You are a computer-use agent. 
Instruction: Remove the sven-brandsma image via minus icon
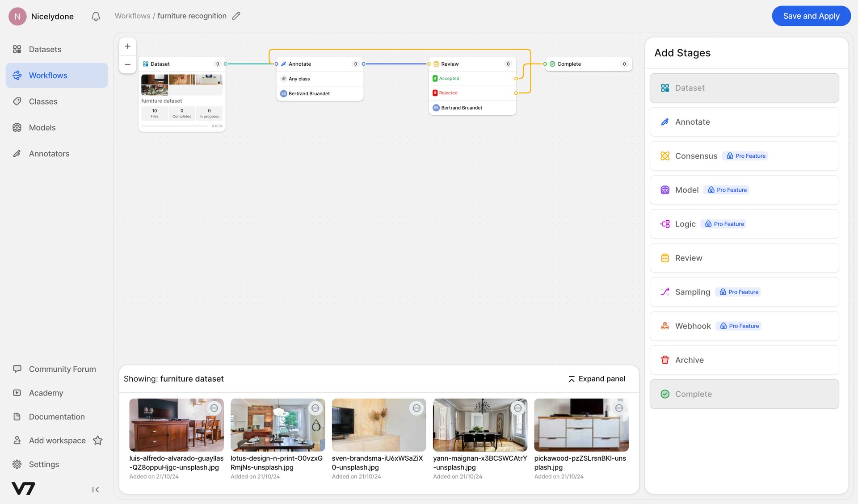tap(416, 408)
